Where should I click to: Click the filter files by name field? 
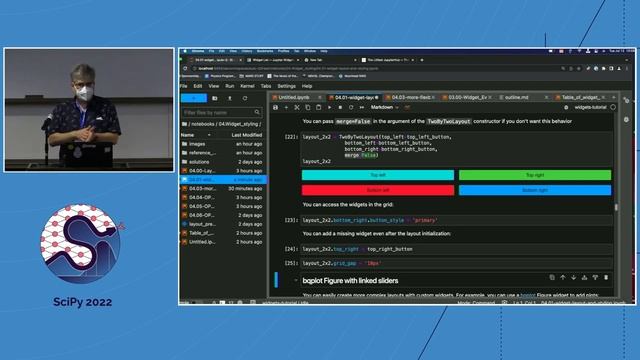point(222,112)
